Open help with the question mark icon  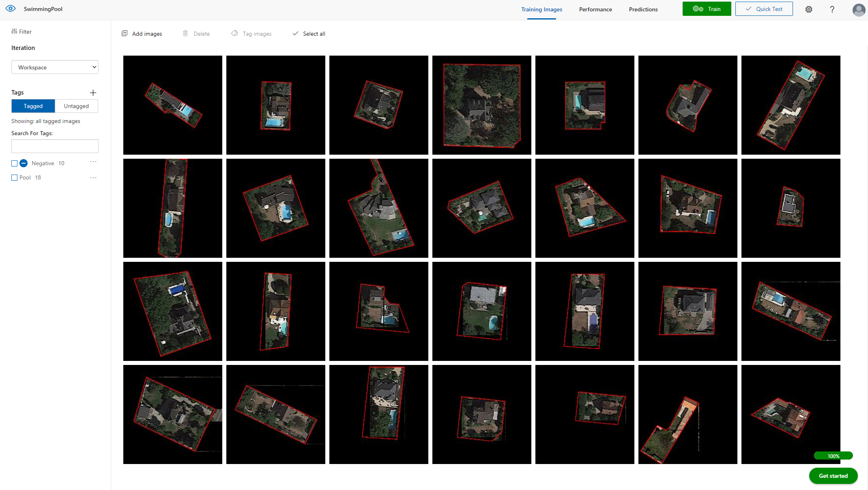[832, 9]
